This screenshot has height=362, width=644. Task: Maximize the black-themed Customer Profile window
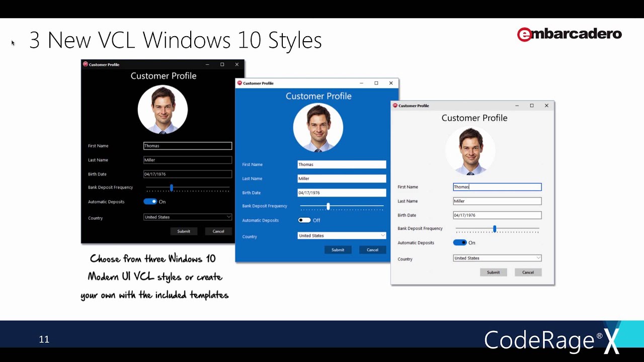pyautogui.click(x=222, y=64)
